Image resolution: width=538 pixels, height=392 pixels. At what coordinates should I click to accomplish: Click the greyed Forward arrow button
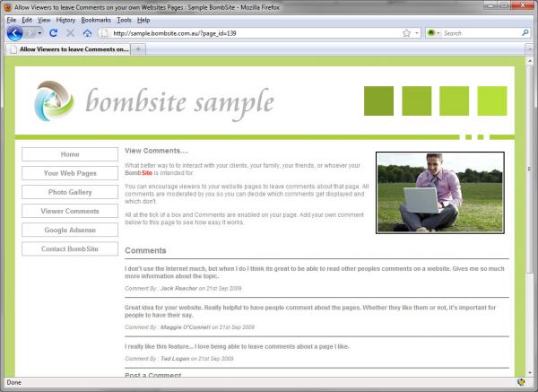click(30, 33)
